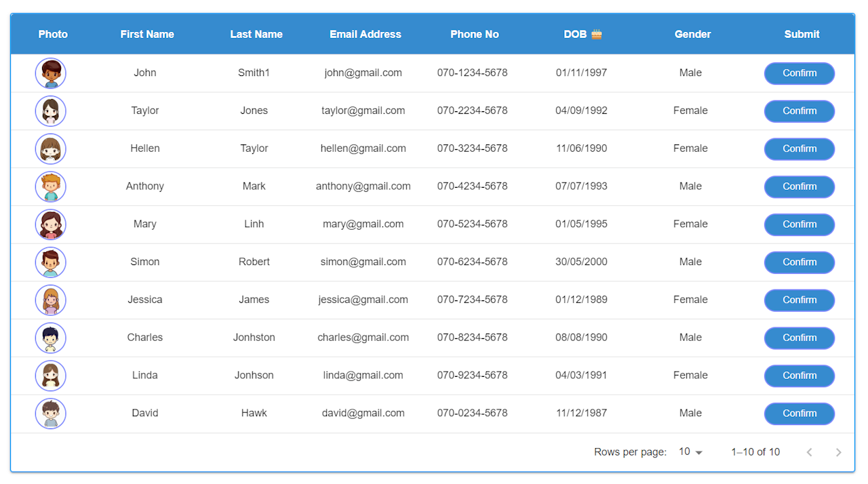
Task: Click Anthony's avatar photo
Action: coord(51,186)
